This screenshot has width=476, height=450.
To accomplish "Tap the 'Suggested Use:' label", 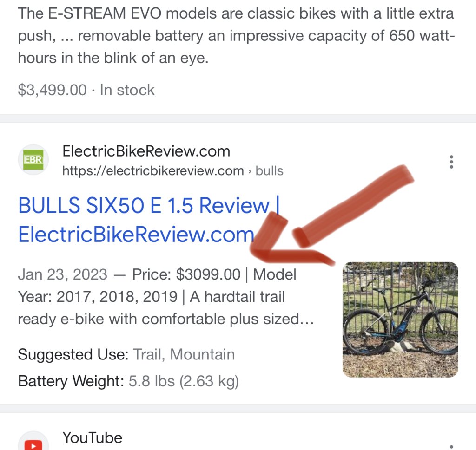I will click(73, 354).
